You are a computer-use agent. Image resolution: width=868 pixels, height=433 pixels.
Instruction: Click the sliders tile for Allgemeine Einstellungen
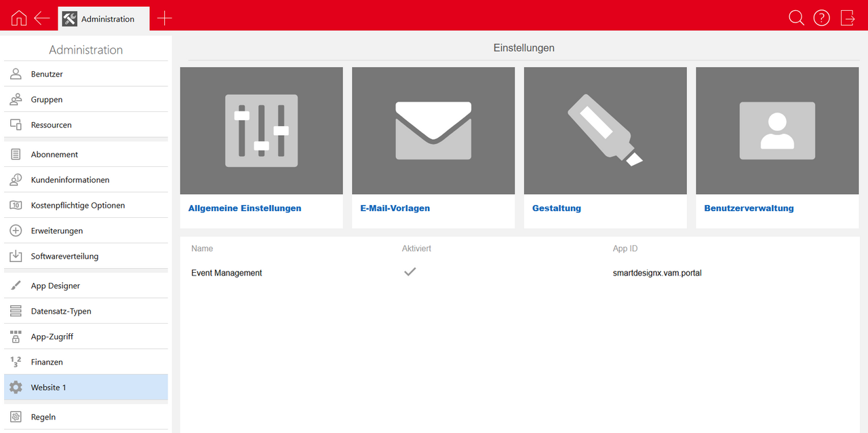click(x=261, y=130)
